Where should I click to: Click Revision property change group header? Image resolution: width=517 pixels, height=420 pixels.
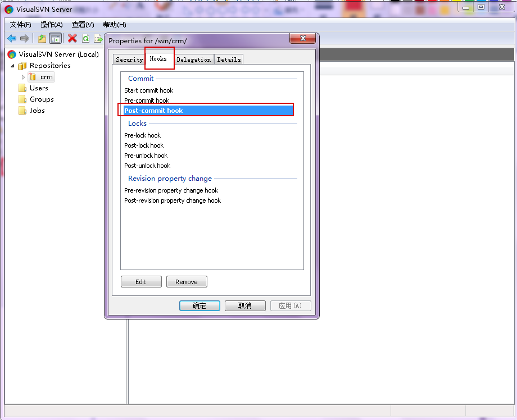(x=170, y=178)
